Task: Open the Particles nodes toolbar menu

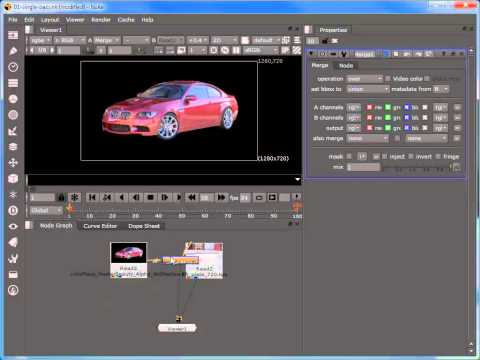Action: click(x=13, y=195)
